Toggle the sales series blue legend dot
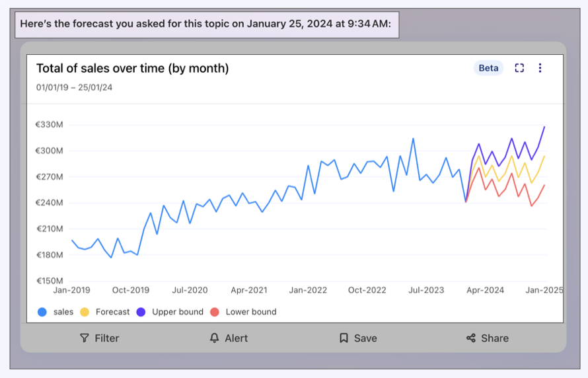 coord(42,312)
